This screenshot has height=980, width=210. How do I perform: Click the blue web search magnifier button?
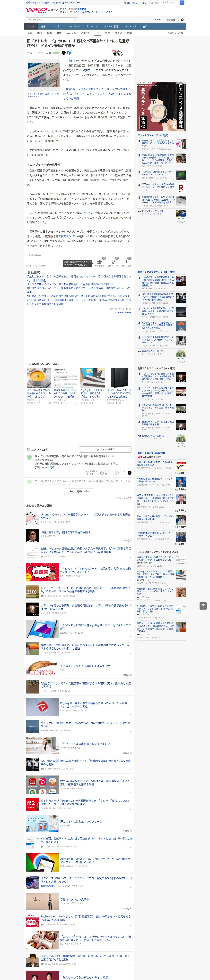(182, 3)
